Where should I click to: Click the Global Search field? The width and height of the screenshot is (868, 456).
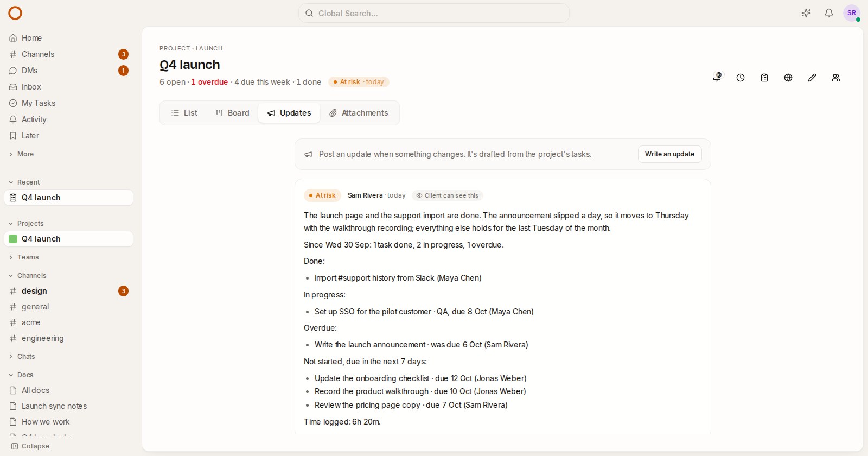(x=433, y=13)
